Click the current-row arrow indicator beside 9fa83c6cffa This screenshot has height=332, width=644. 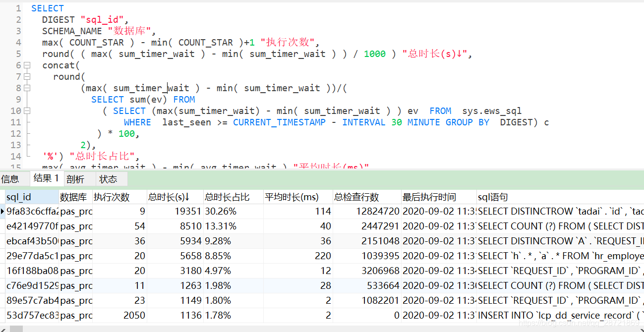(2, 212)
